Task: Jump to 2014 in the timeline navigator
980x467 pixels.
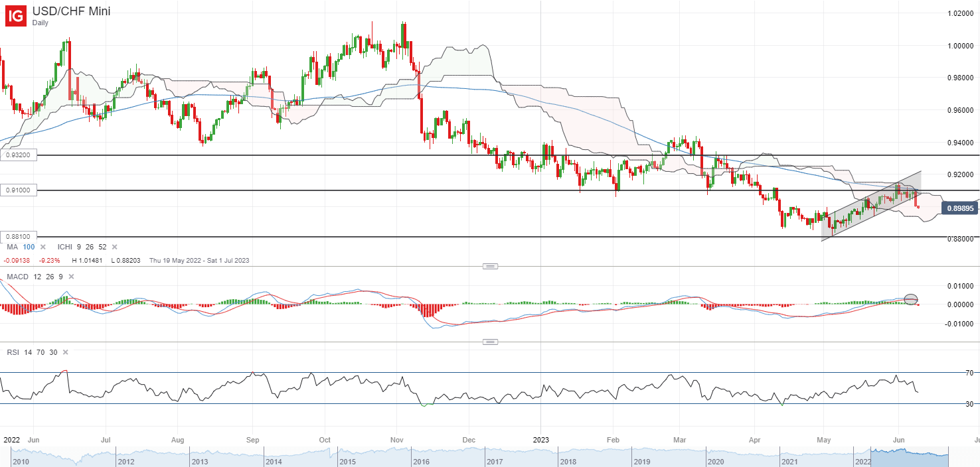Action: 274,460
